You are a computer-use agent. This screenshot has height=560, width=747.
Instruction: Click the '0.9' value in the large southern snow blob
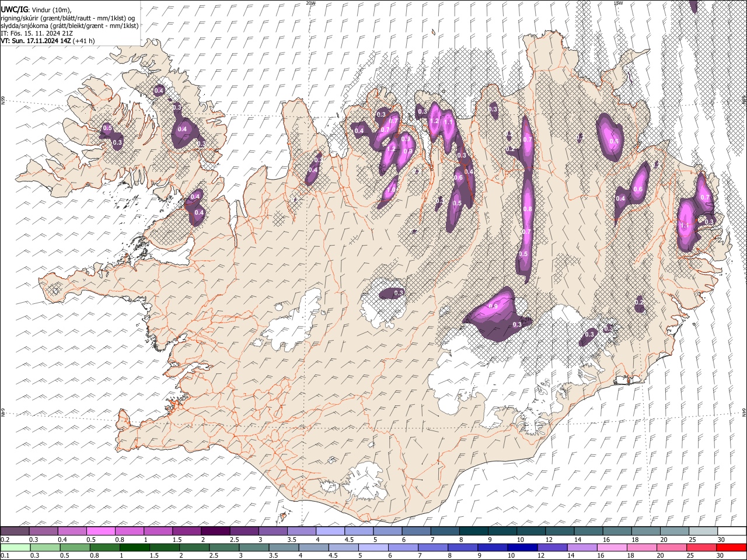(x=493, y=306)
